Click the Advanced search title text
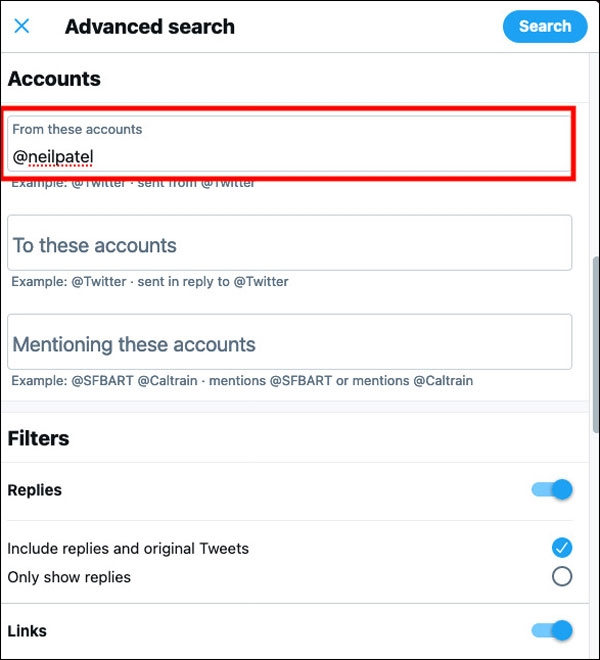 point(150,27)
